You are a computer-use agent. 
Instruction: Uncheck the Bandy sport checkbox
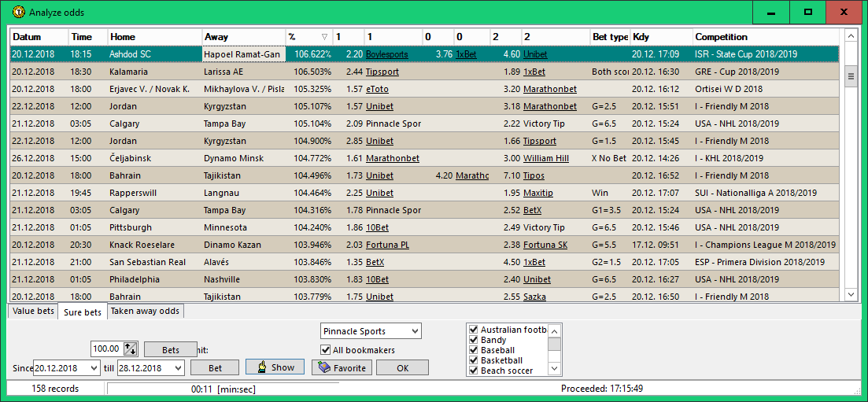(474, 340)
